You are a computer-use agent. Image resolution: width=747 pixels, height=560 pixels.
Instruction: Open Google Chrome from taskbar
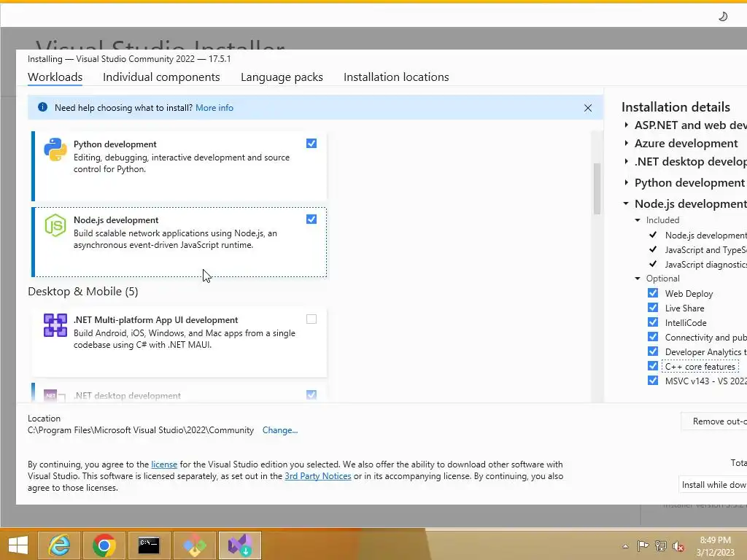point(104,545)
